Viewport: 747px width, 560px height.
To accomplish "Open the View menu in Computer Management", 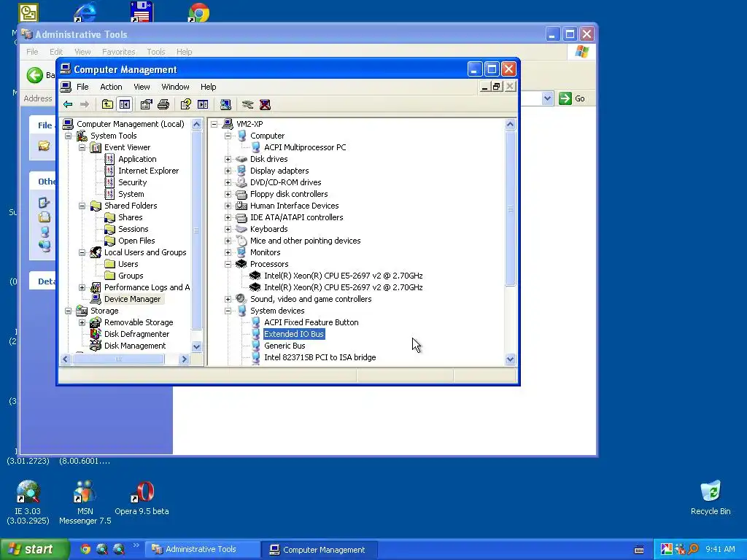I will [x=142, y=87].
